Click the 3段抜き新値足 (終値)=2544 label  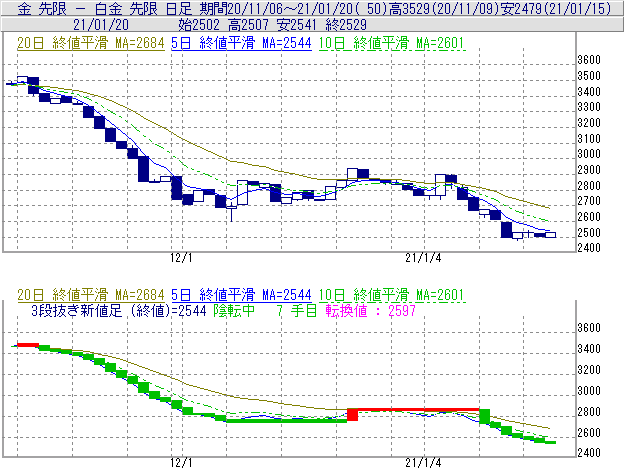119,310
